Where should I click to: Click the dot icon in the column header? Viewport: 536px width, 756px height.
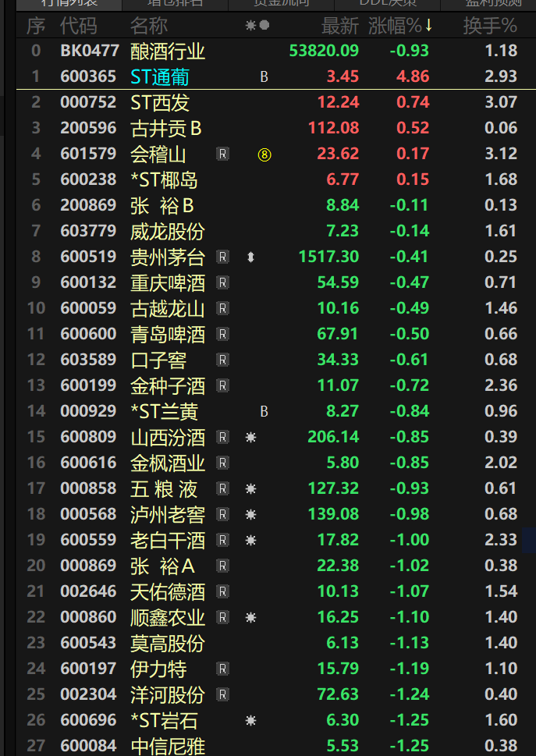tap(264, 25)
